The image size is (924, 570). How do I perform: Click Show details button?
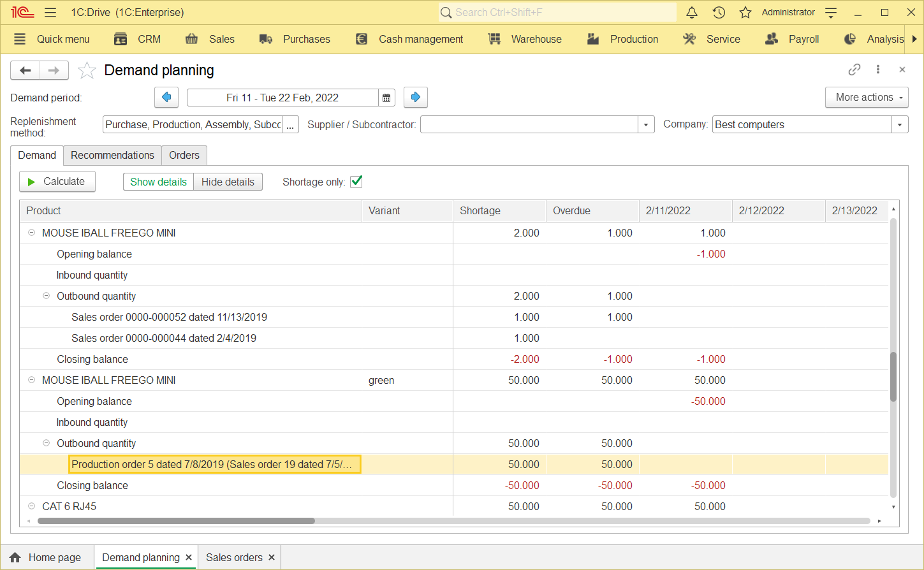coord(158,182)
